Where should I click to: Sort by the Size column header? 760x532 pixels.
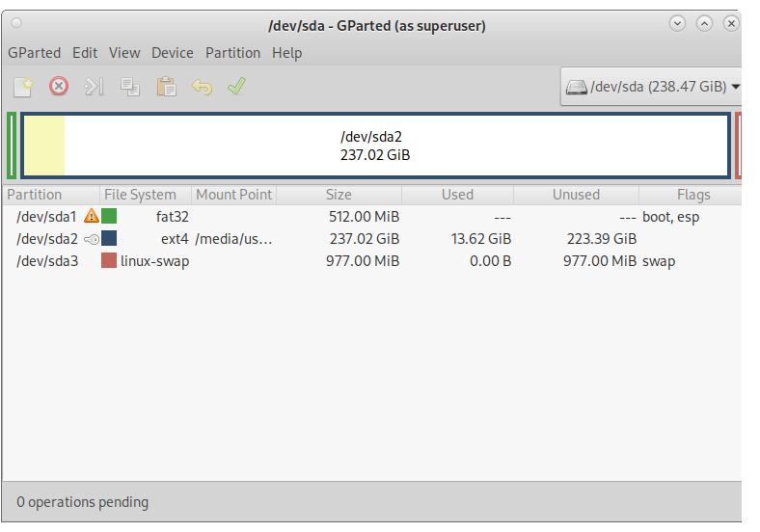pos(339,195)
